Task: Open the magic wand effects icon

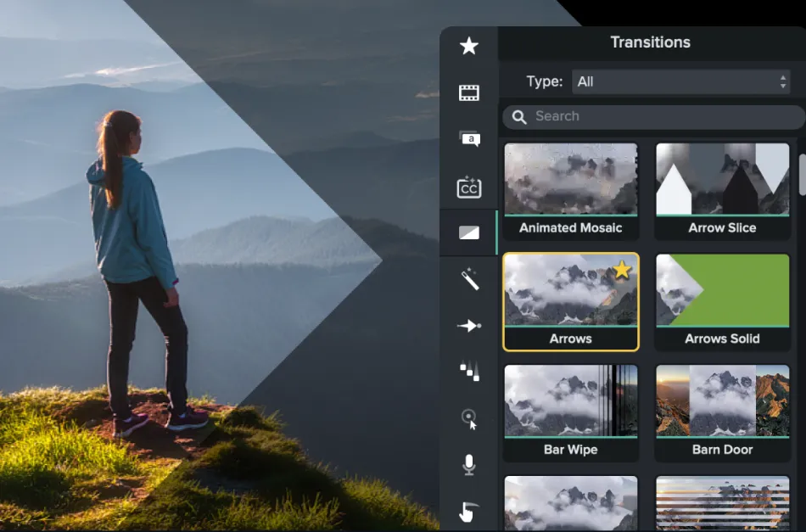Action: click(468, 279)
